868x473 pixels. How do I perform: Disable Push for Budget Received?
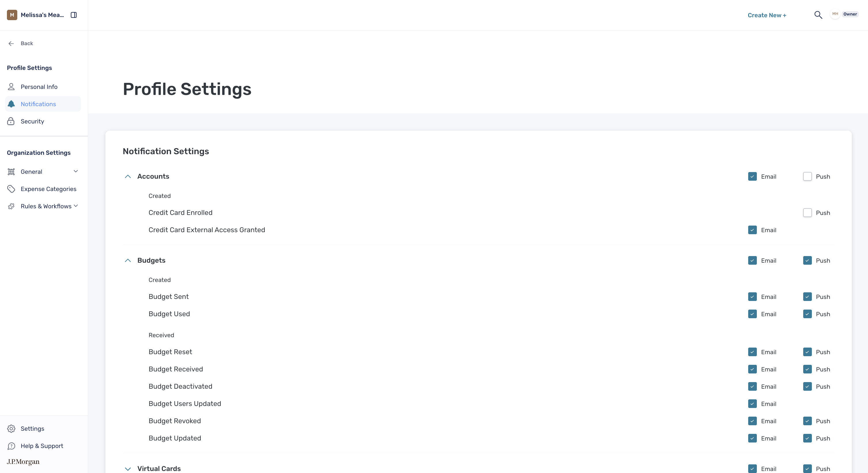click(807, 369)
